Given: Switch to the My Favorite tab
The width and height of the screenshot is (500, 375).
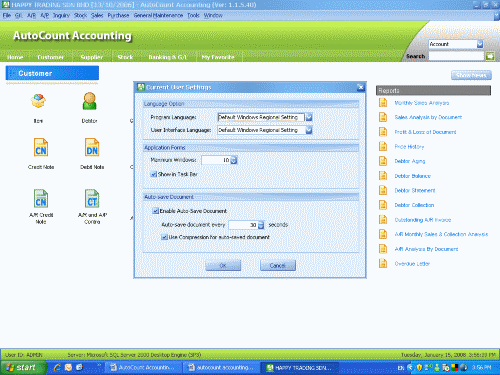Looking at the screenshot, I should (x=218, y=57).
